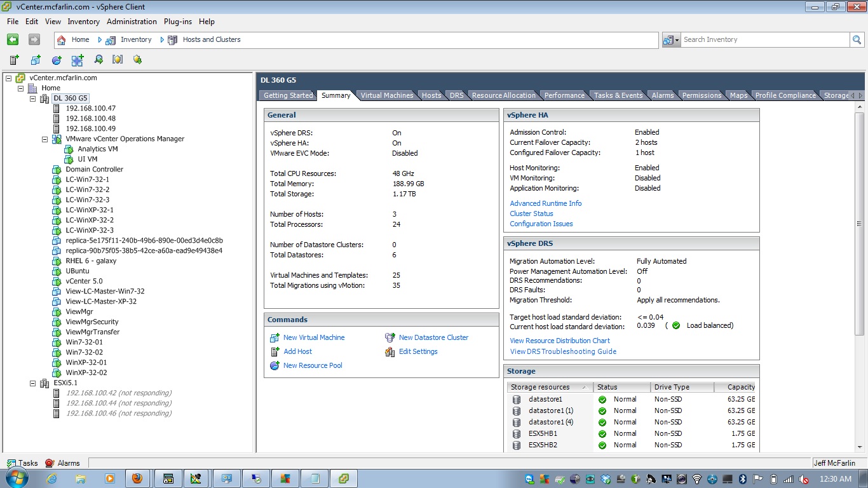Click in the Search Inventory field
Screen dimensions: 868x488
pos(764,39)
